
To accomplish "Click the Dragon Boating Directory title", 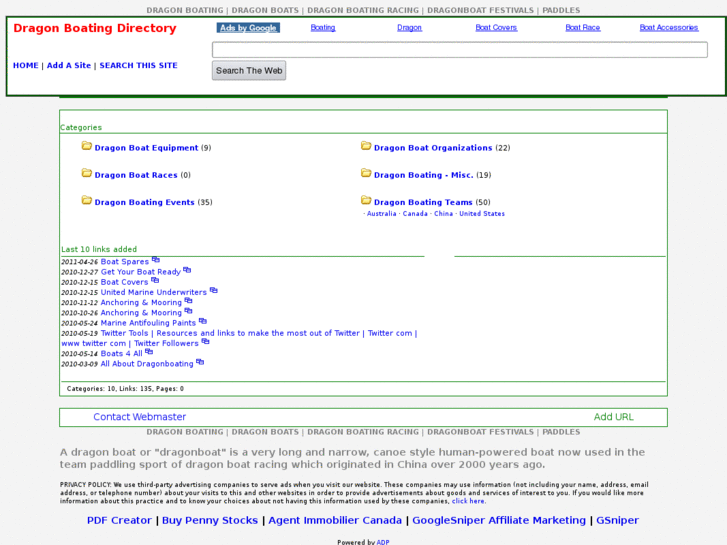I will (x=95, y=28).
